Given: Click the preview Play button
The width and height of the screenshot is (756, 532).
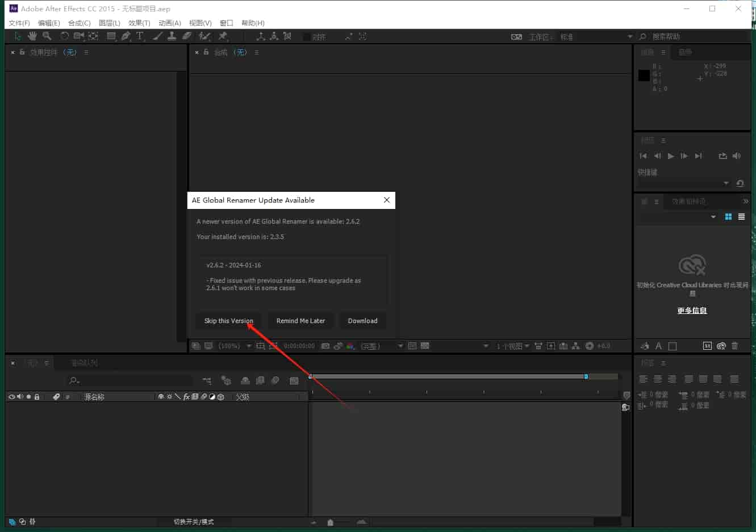Looking at the screenshot, I should (x=671, y=156).
